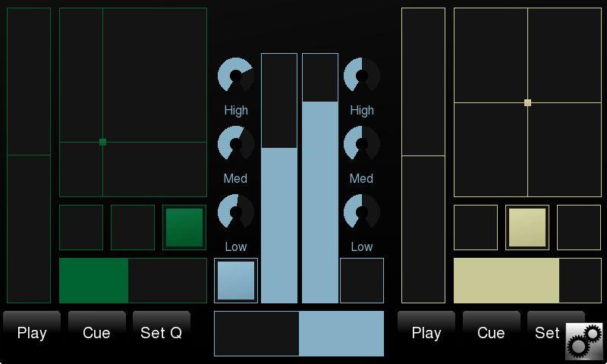Click the Set Q button
607x364 pixels.
coord(162,333)
